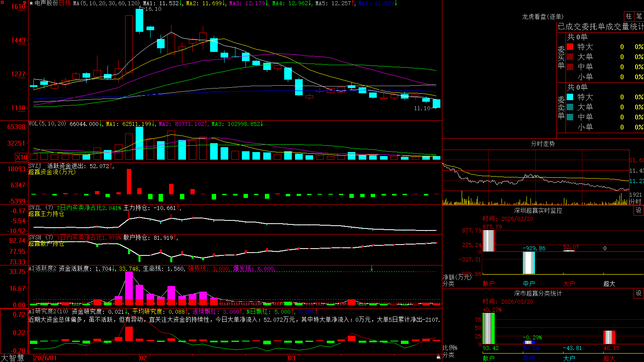Click 超大 category in 深圳超赢实时监控 chart
The width and height of the screenshot is (644, 362).
pos(609,284)
